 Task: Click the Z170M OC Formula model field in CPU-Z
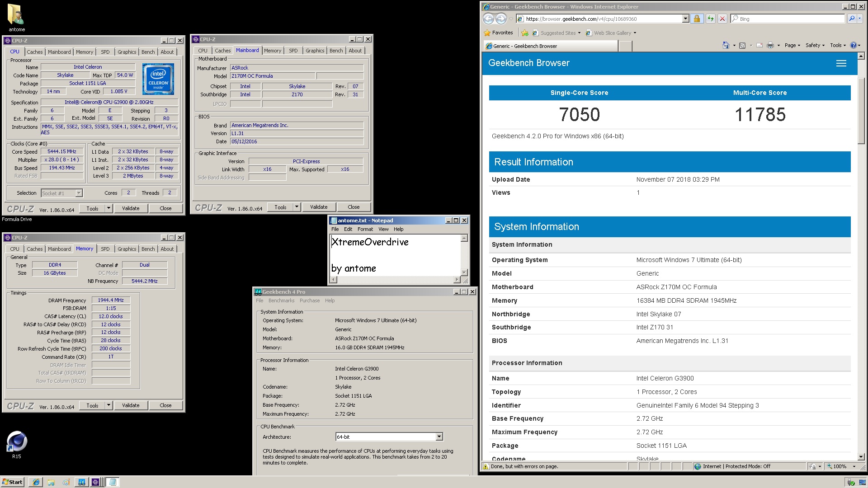[273, 76]
